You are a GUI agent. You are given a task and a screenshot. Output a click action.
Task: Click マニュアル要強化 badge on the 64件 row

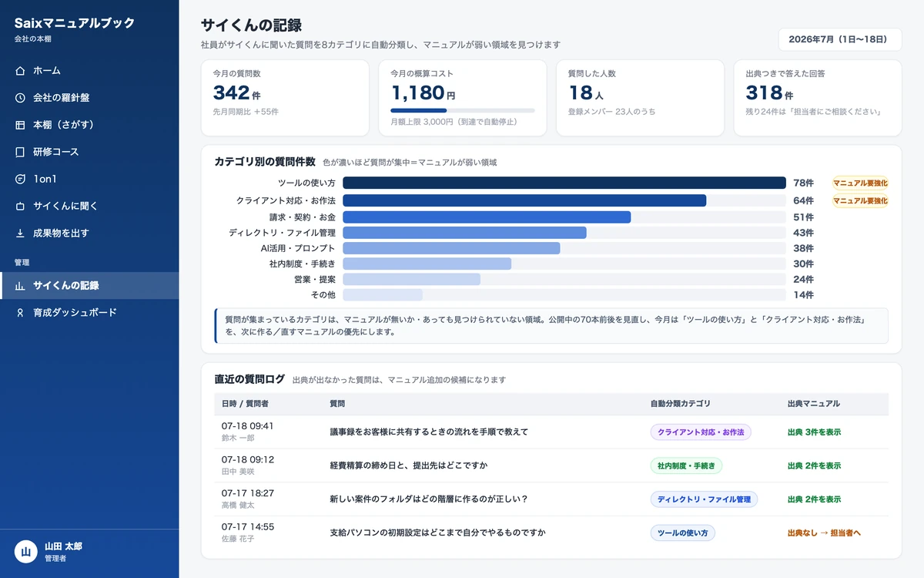860,201
